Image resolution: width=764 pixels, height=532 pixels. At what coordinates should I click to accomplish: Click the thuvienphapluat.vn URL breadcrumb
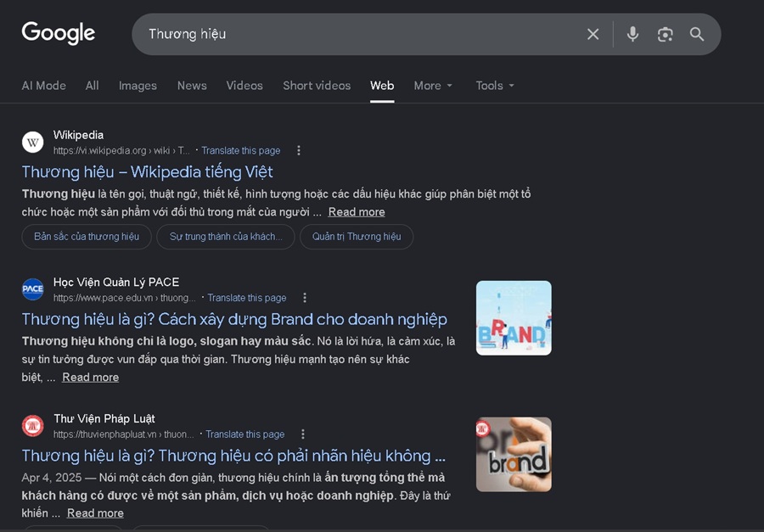[x=124, y=434]
